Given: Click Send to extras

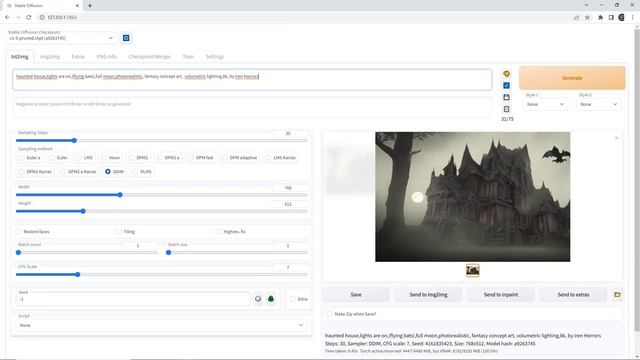Looking at the screenshot, I should coord(573,294).
